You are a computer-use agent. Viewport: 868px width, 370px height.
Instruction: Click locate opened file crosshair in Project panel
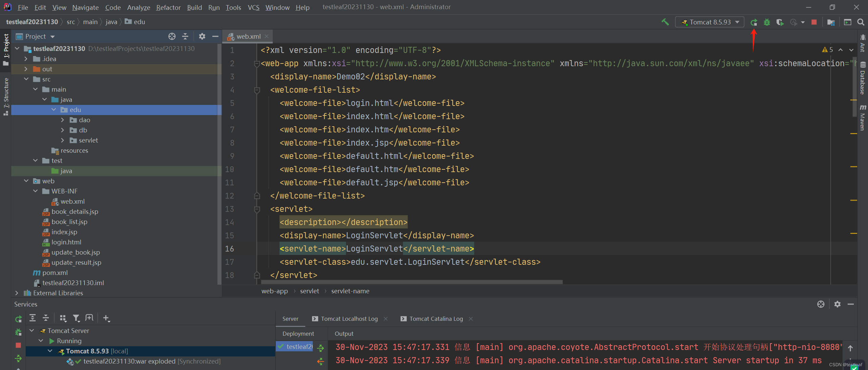click(172, 36)
